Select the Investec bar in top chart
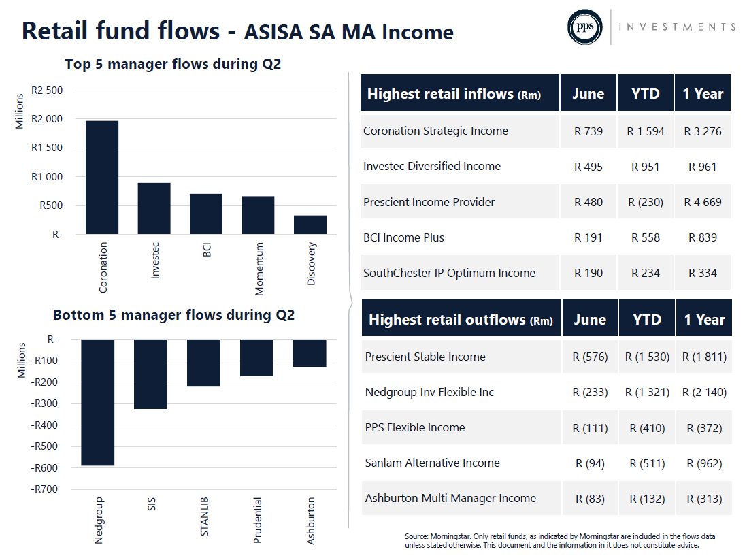747x560 pixels. (154, 208)
